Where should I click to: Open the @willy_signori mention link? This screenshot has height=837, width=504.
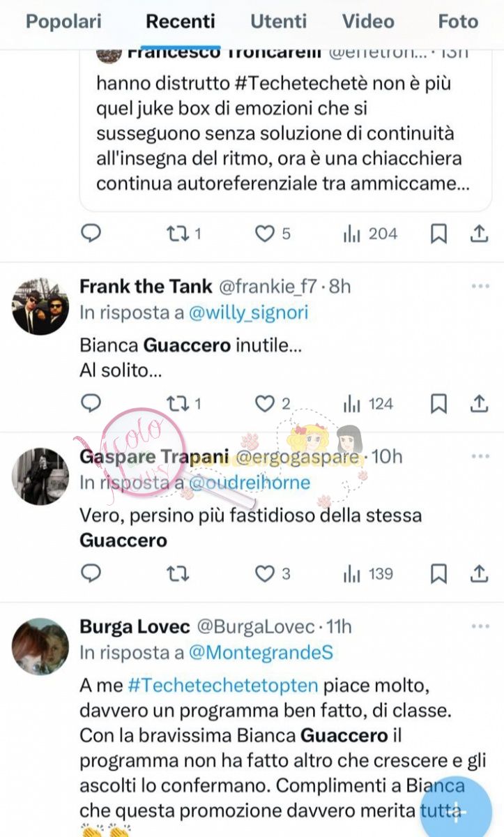click(x=248, y=312)
